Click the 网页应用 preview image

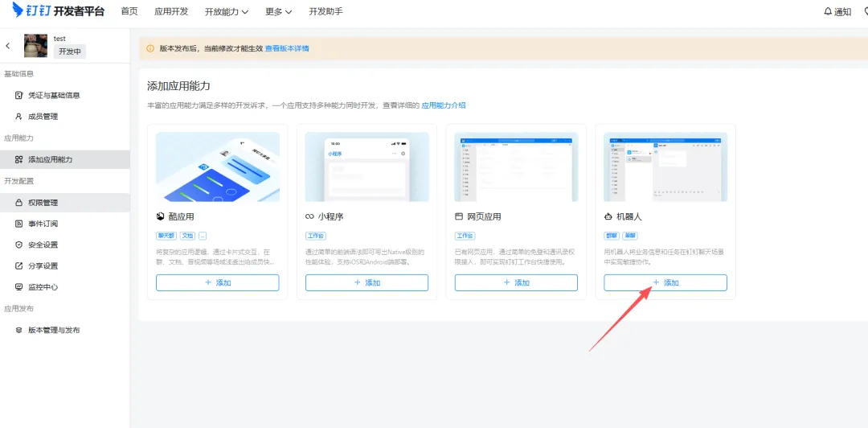tap(517, 167)
